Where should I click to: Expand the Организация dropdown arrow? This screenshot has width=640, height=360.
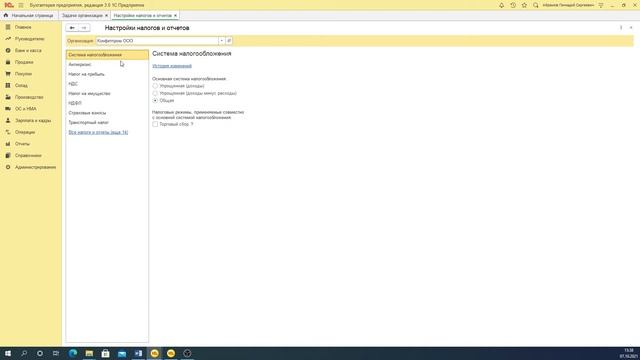[x=222, y=41]
